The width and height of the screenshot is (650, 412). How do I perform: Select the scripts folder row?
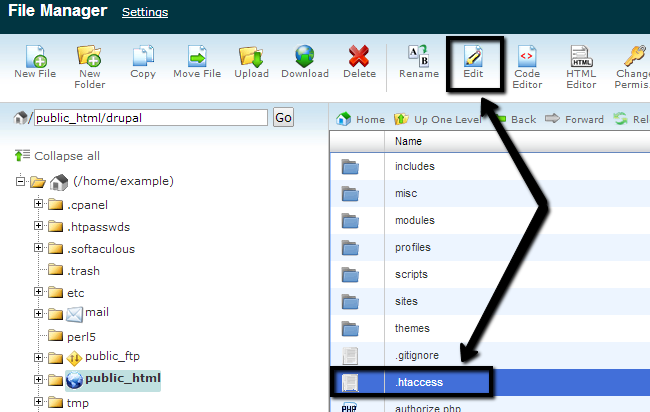click(490, 274)
